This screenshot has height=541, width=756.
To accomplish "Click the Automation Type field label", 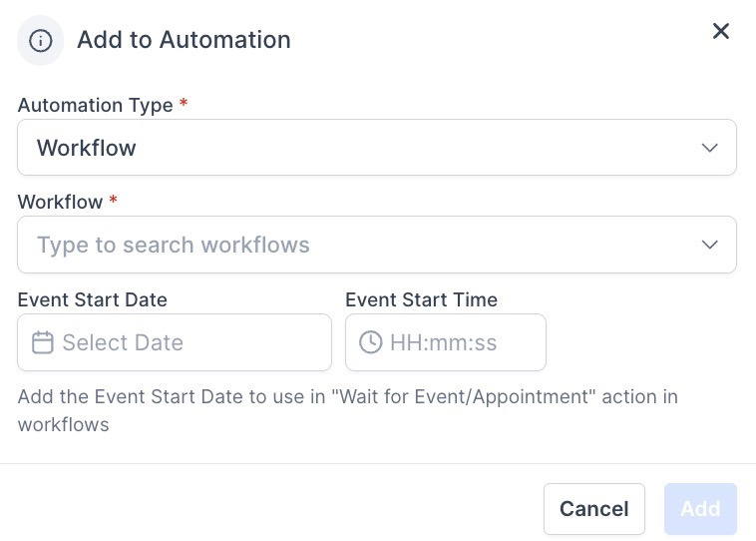I will pyautogui.click(x=95, y=105).
